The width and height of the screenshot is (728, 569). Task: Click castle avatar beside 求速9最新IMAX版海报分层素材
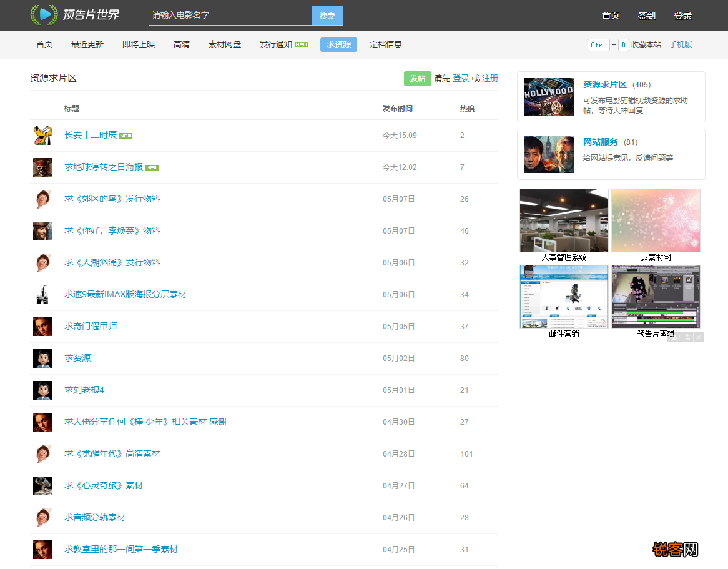(x=42, y=294)
